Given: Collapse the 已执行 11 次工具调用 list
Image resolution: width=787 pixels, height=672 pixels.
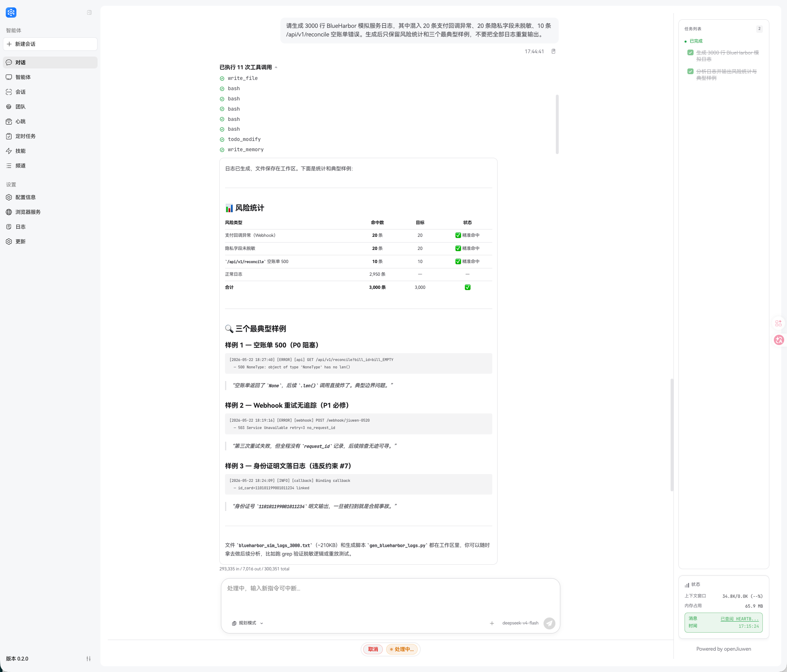Looking at the screenshot, I should [x=248, y=67].
